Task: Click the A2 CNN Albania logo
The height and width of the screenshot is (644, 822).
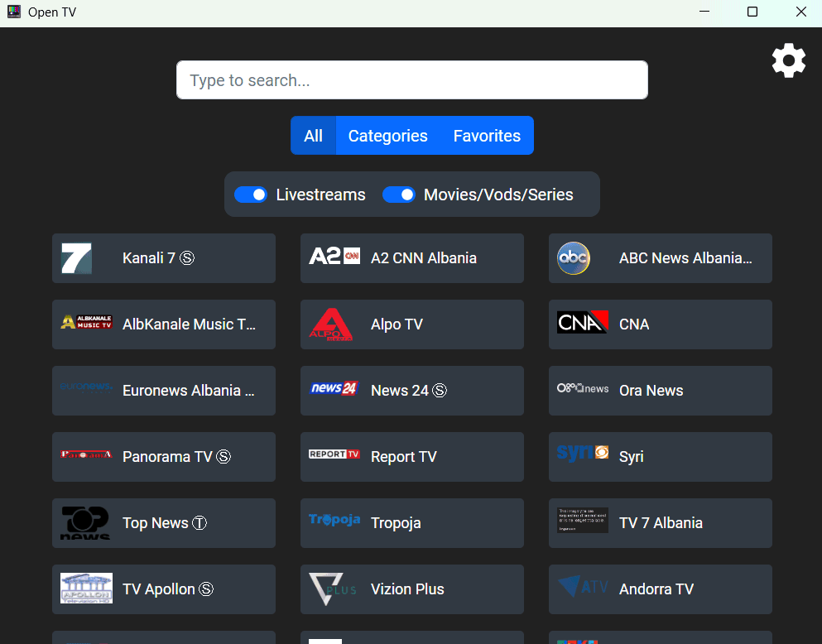Action: click(334, 257)
